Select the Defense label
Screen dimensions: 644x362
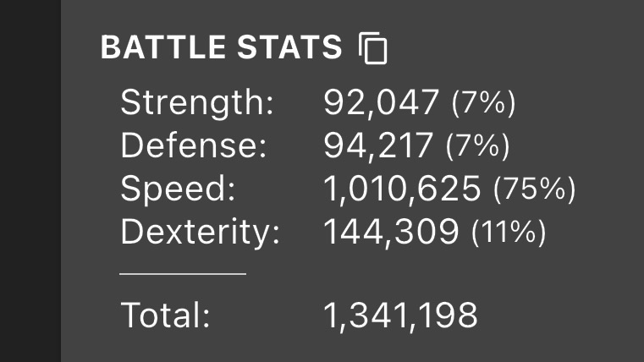[x=194, y=145]
